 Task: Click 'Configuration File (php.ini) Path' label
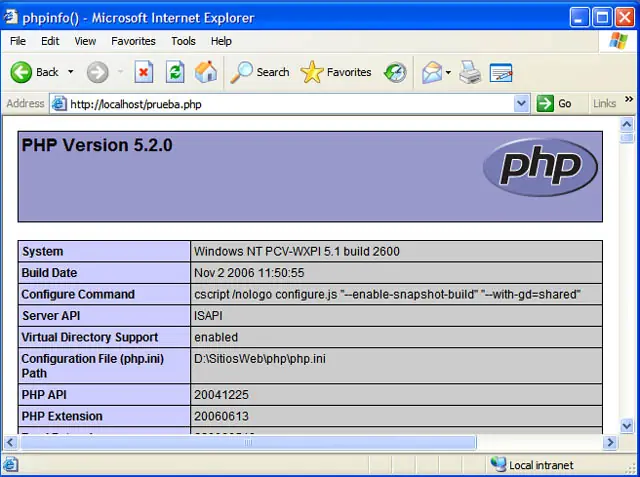click(x=93, y=366)
